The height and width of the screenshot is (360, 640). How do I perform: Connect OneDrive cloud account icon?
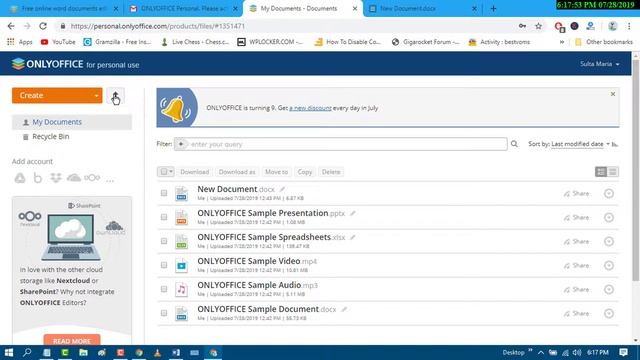point(74,178)
